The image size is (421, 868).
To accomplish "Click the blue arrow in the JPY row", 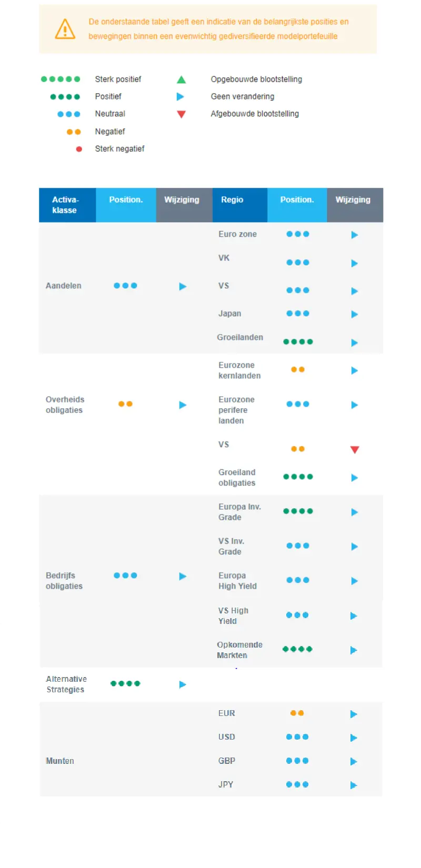I will click(354, 785).
